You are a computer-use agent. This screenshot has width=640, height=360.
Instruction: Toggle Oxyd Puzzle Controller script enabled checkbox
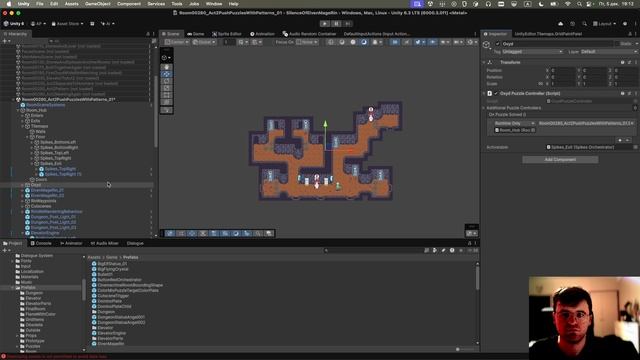496,93
